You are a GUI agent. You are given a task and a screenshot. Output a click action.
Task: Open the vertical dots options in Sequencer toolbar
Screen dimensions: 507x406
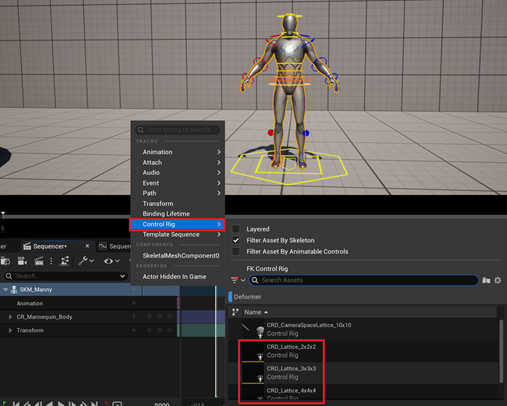51,261
